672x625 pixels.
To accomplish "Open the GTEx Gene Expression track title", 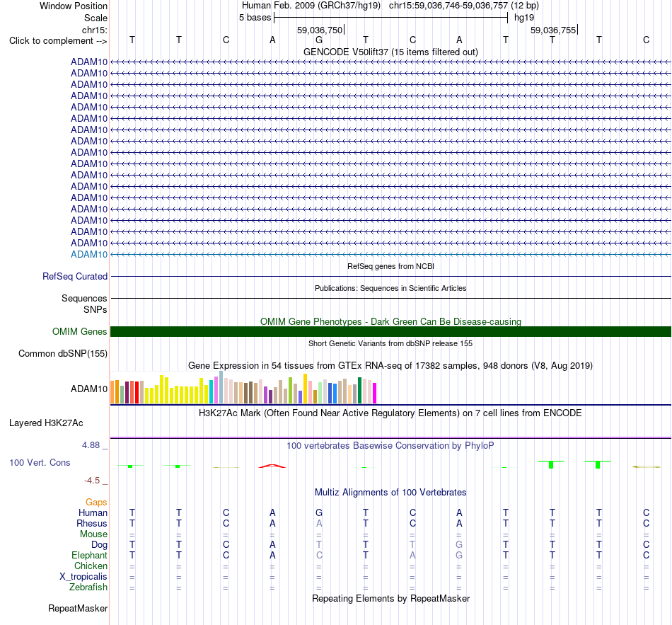I will pos(390,366).
